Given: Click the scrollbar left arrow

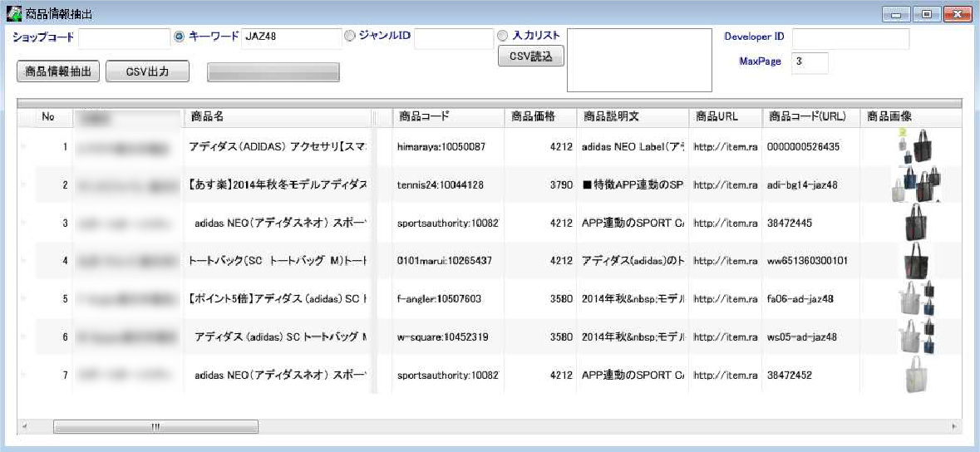Looking at the screenshot, I should [x=24, y=426].
